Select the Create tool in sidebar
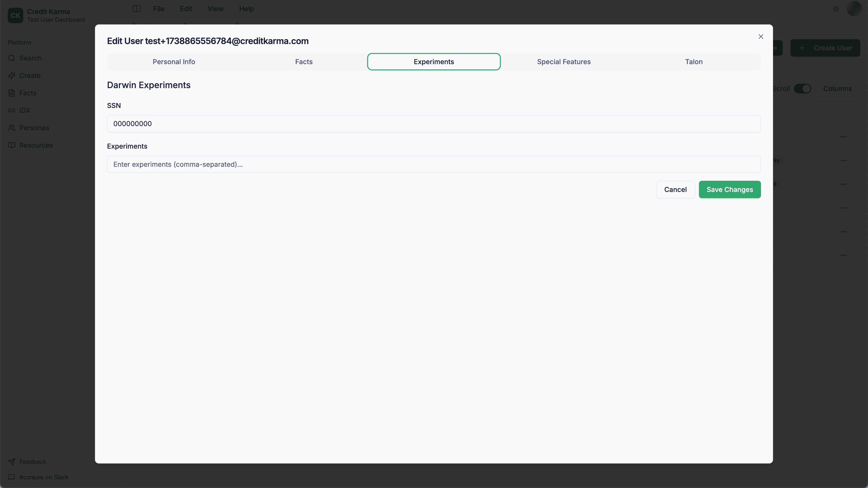868x488 pixels. pos(29,75)
